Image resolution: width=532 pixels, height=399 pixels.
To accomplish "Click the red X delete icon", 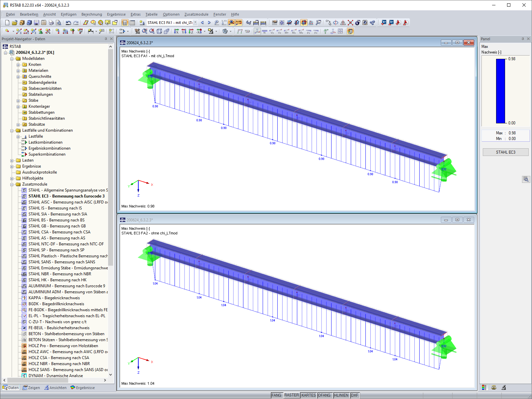I will click(x=350, y=23).
